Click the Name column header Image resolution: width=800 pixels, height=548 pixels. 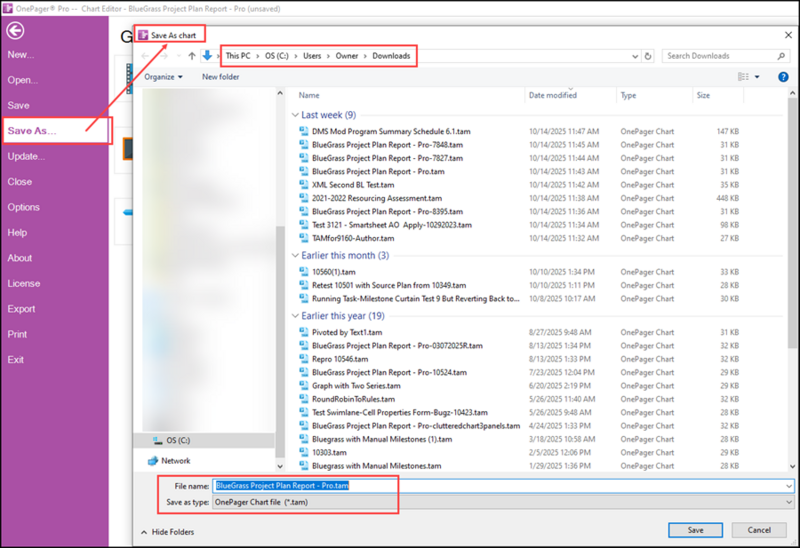point(309,95)
